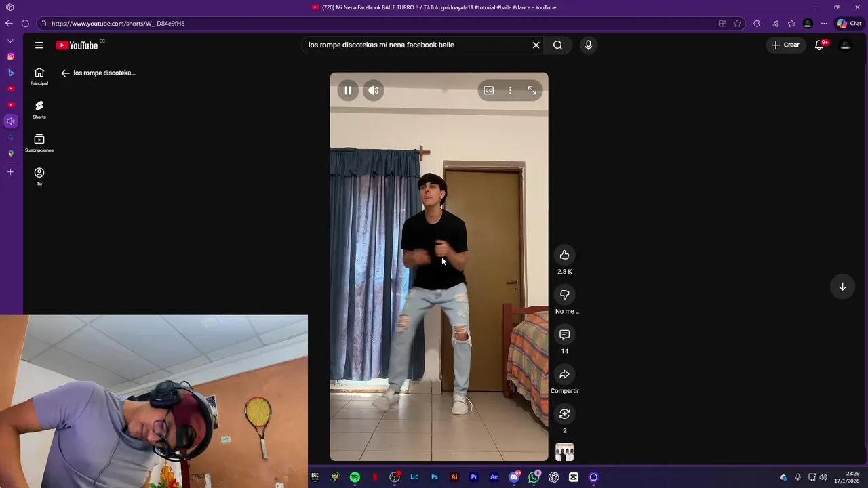Open browser extensions puzzle icon
The height and width of the screenshot is (488, 868).
click(757, 24)
